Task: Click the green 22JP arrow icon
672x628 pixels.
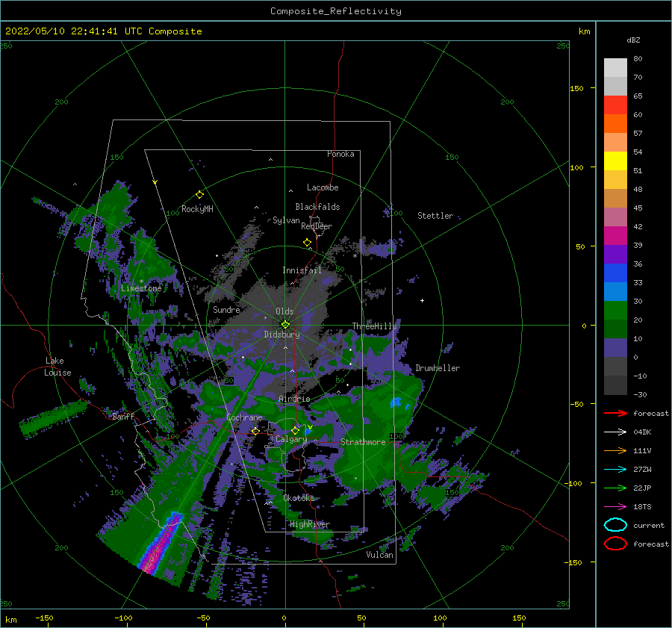Action: tap(615, 488)
